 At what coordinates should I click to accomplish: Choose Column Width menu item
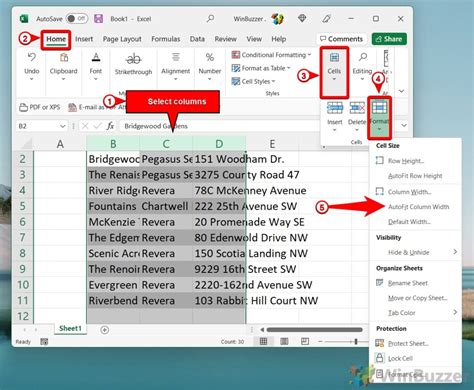click(x=409, y=192)
